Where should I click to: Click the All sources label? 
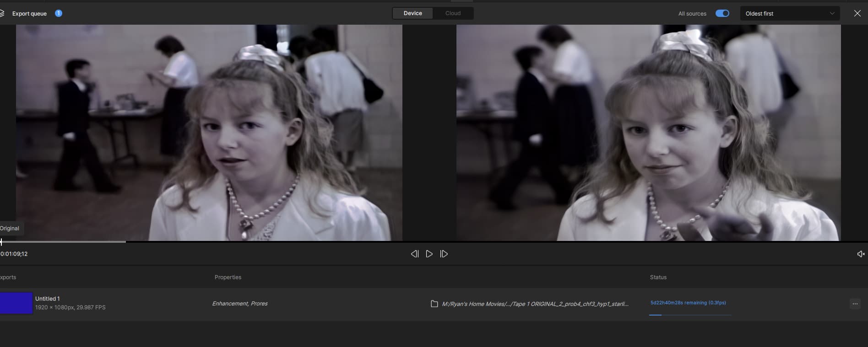click(x=692, y=14)
